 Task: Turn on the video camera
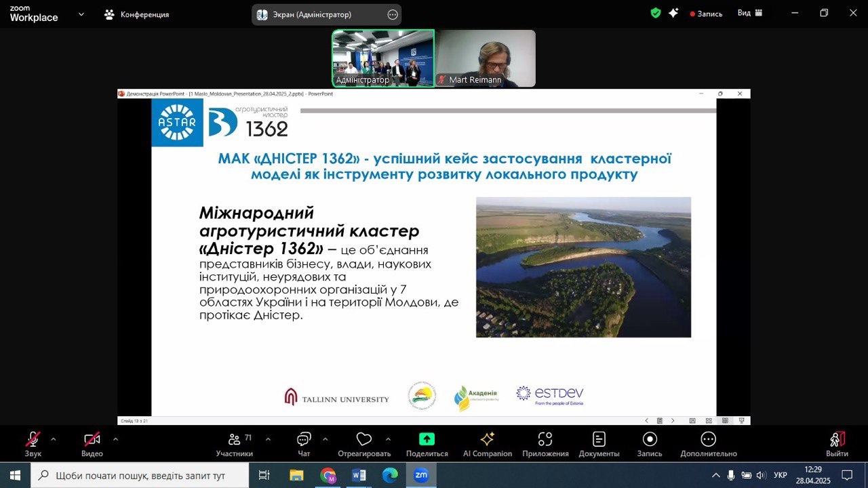pos(92,439)
